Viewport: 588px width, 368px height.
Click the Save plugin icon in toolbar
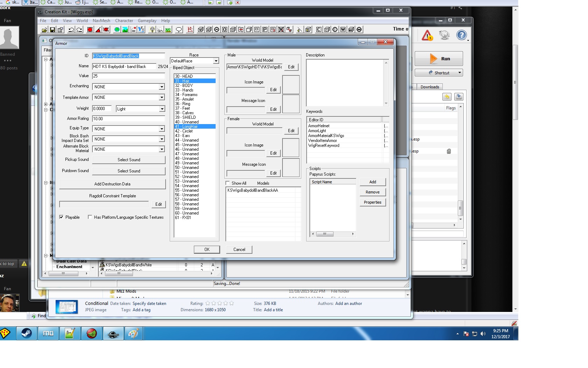pos(52,30)
